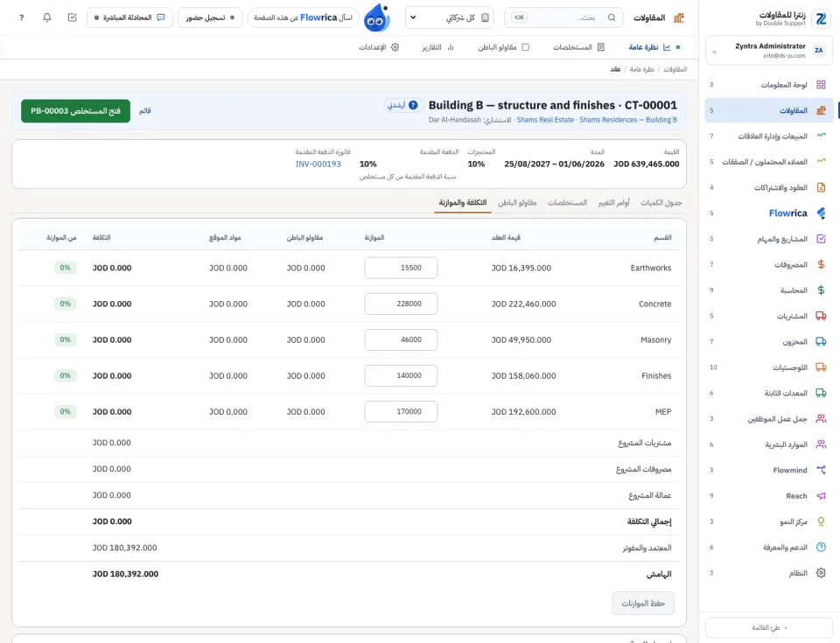Open the notifications bell icon

[47, 17]
